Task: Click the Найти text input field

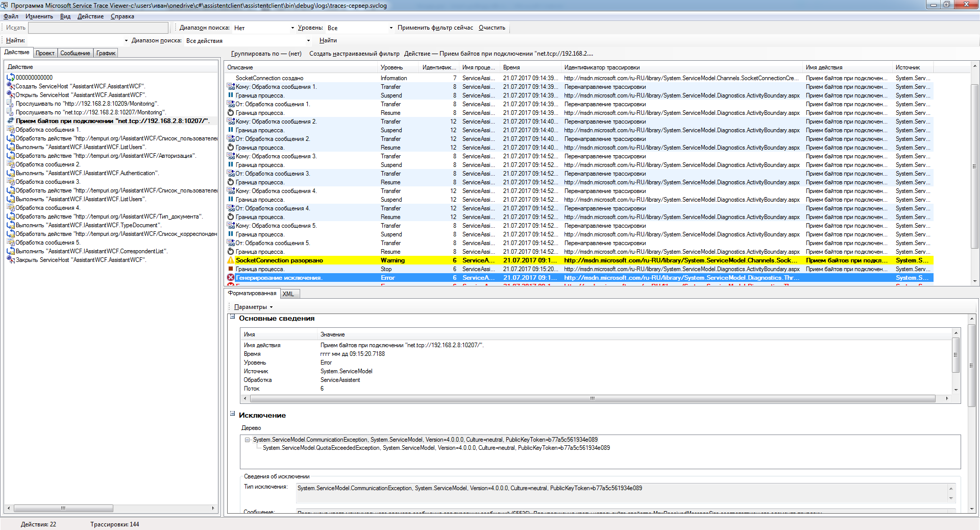Action: pos(75,41)
